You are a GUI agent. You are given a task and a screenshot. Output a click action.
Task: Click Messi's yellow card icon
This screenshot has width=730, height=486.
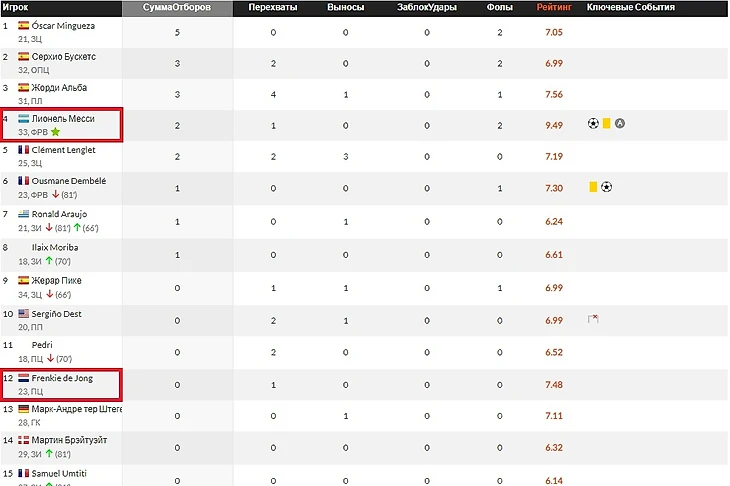pyautogui.click(x=607, y=124)
